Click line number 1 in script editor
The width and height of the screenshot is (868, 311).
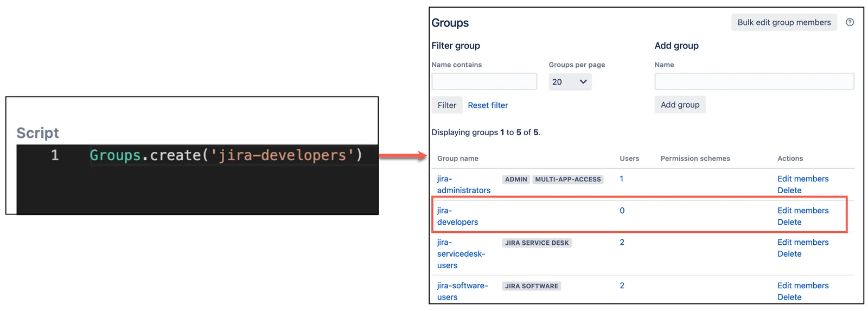(55, 155)
